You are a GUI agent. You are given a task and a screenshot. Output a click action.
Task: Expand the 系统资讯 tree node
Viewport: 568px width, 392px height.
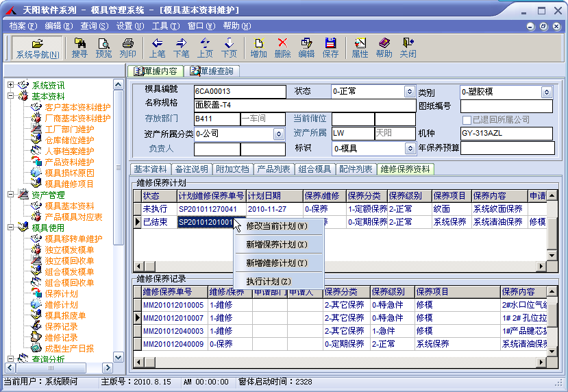tap(11, 85)
